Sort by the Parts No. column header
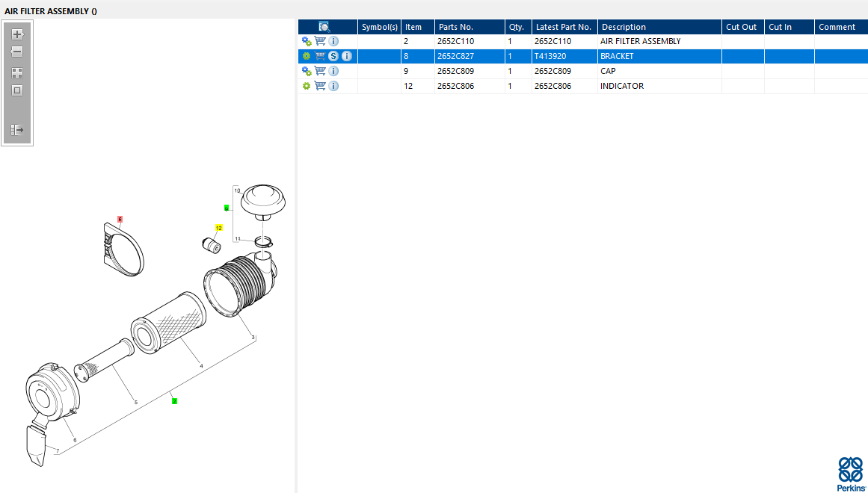The width and height of the screenshot is (868, 493). pos(470,27)
